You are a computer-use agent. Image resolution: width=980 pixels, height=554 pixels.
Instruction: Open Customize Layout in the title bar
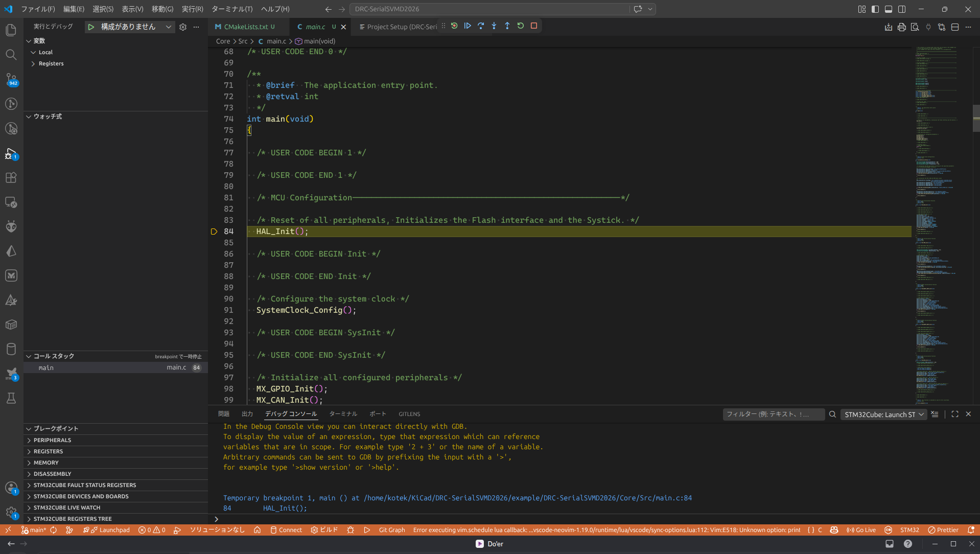[x=862, y=9]
